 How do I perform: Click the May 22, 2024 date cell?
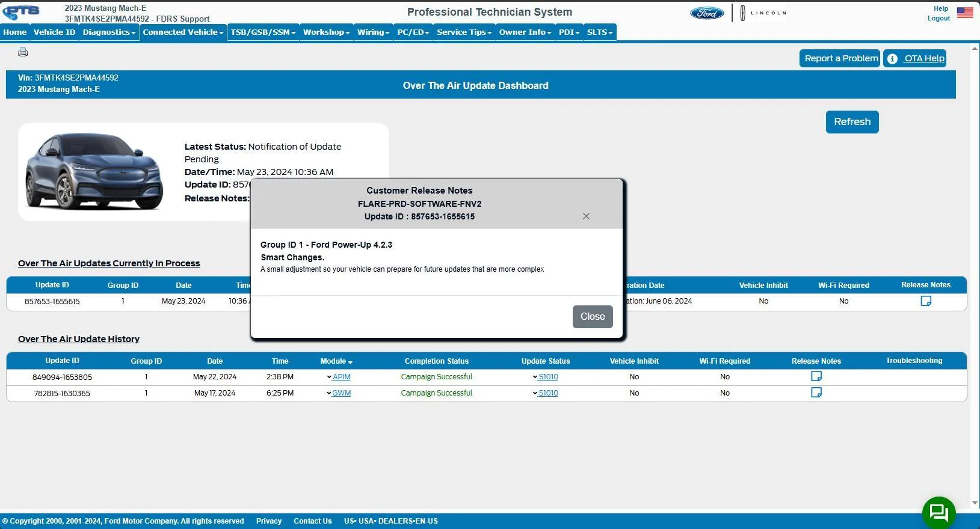215,377
